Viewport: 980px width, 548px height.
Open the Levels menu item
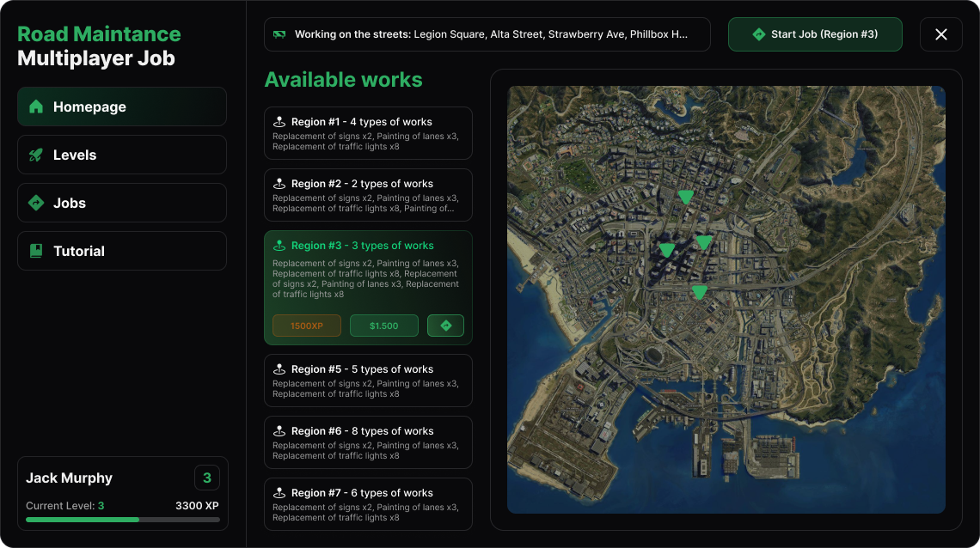(x=122, y=155)
